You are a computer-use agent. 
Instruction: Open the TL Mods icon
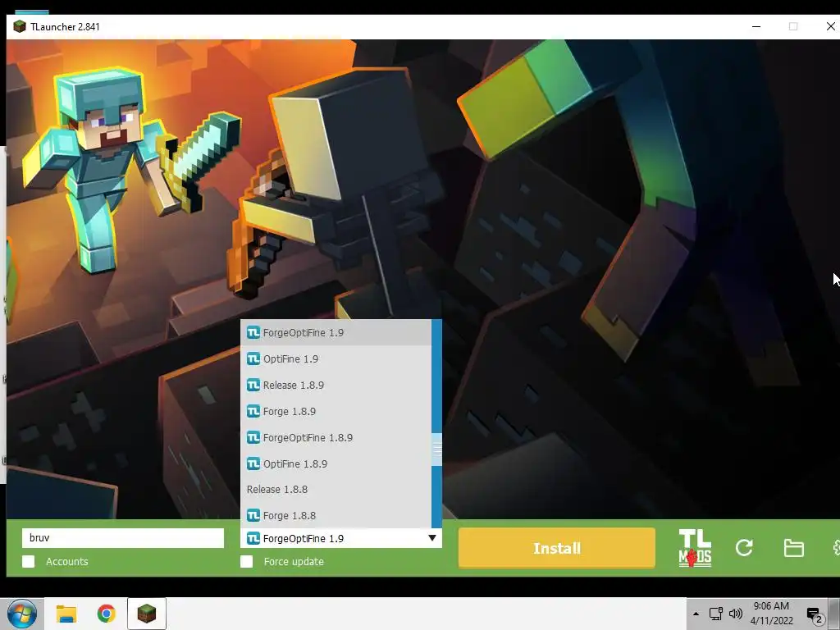point(695,548)
